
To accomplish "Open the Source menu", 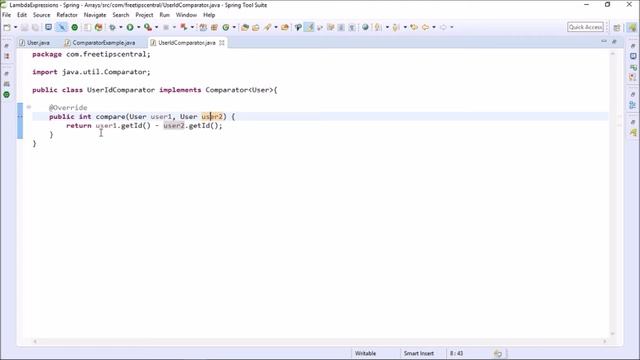I will click(x=41, y=15).
